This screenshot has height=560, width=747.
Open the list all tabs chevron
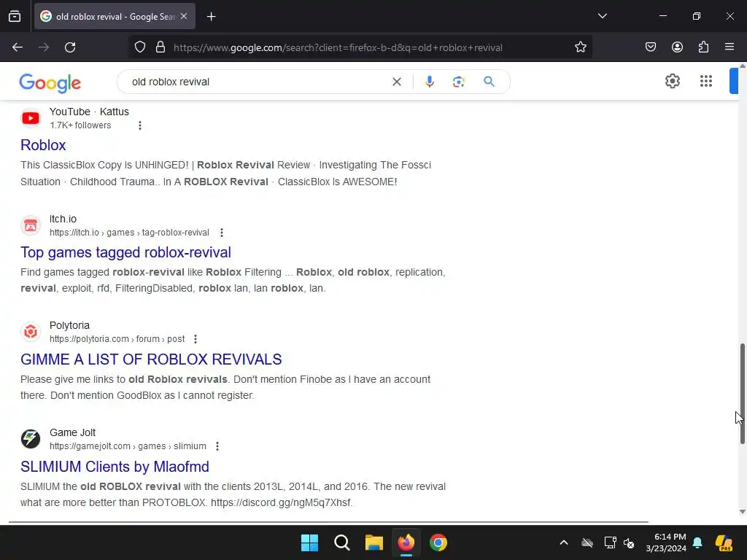(x=602, y=16)
